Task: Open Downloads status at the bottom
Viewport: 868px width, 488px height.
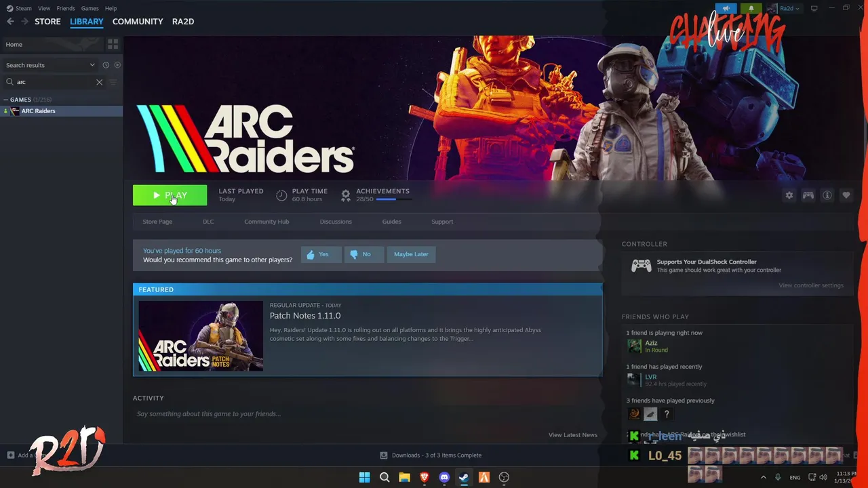Action: 431,455
